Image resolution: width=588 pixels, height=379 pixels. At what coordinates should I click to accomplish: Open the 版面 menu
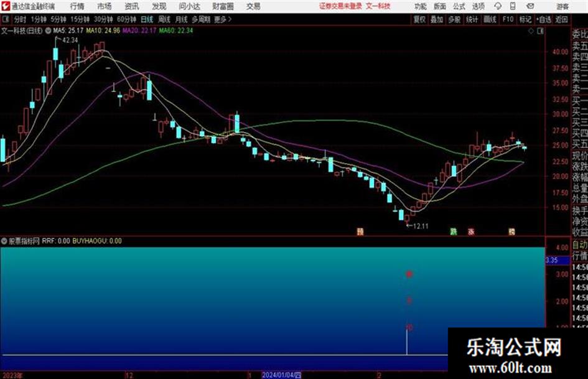[x=440, y=6]
